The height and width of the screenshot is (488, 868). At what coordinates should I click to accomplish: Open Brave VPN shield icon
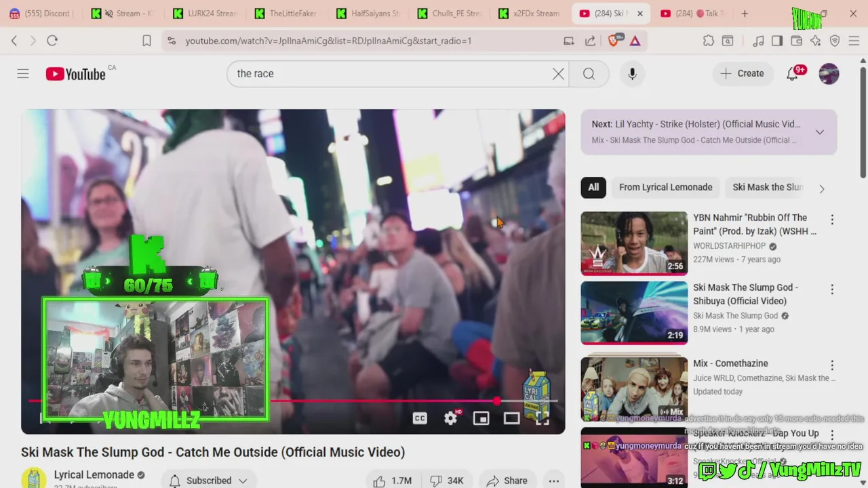835,41
